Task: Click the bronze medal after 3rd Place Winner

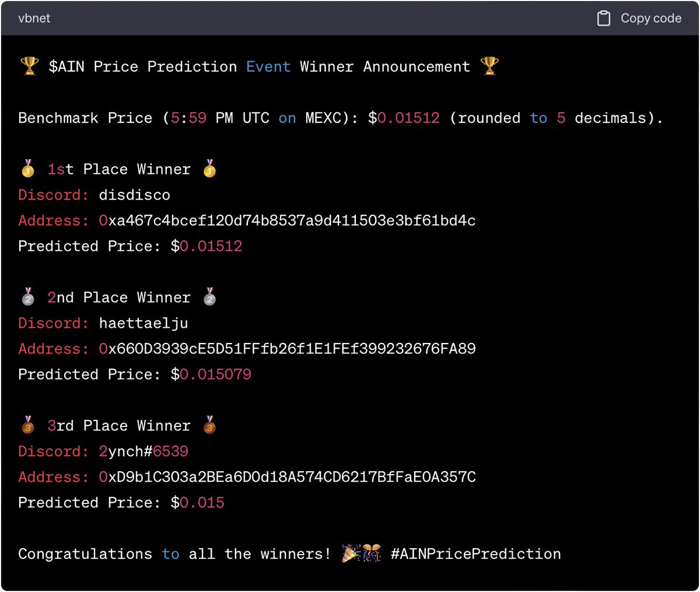Action: 210,426
